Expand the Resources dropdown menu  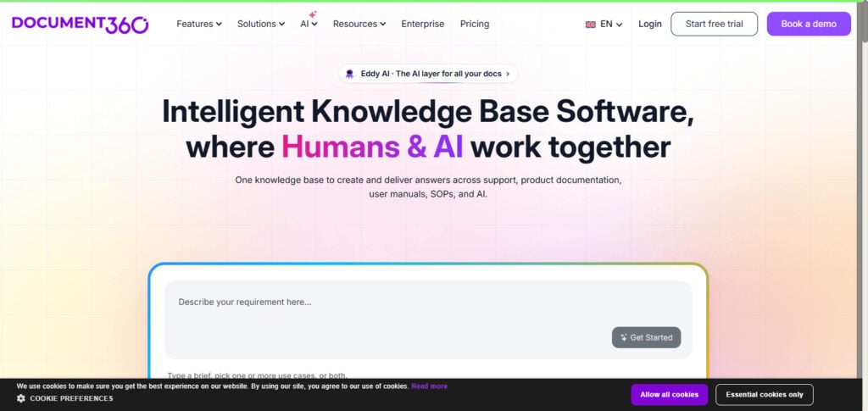click(x=359, y=24)
